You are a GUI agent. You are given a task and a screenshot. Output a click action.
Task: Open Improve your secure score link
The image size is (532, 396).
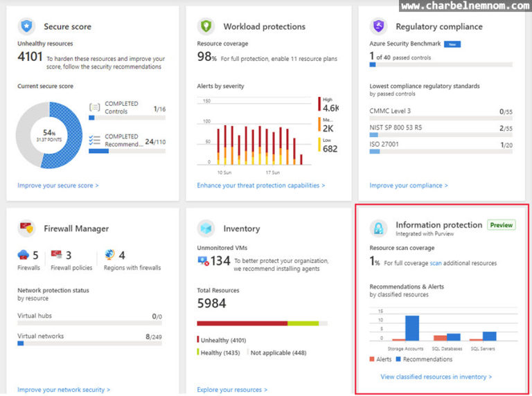click(x=58, y=186)
